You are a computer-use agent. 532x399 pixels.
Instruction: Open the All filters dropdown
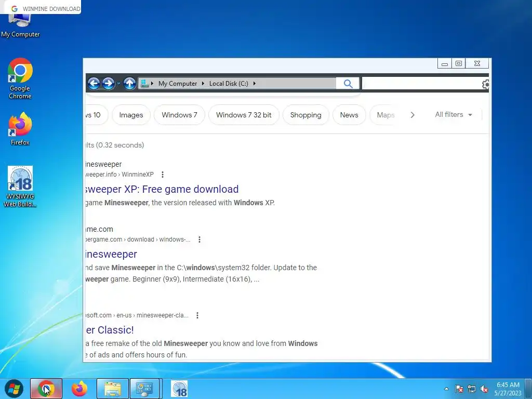coord(454,115)
